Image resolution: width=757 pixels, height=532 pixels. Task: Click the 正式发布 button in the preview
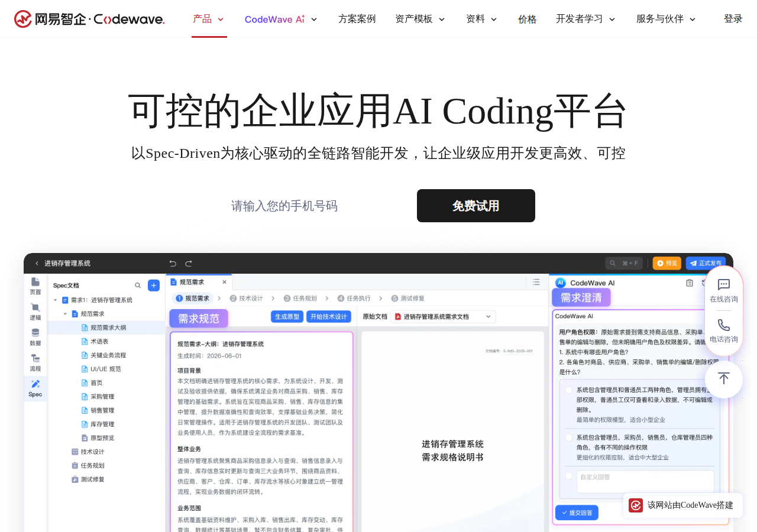pos(706,263)
